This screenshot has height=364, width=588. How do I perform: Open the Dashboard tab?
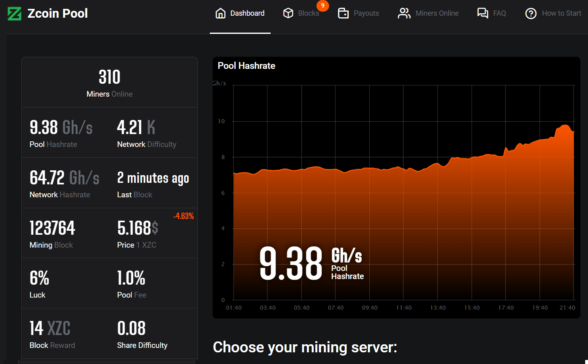point(247,13)
